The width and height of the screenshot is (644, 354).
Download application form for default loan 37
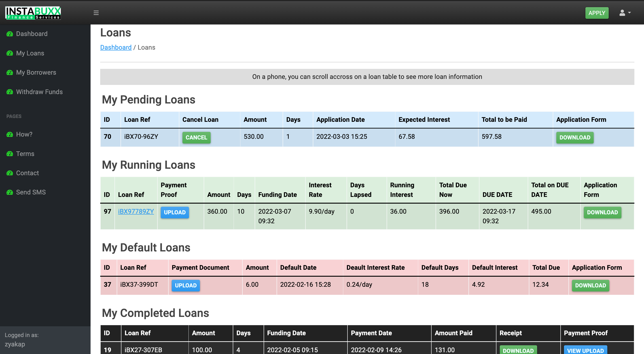(x=591, y=285)
